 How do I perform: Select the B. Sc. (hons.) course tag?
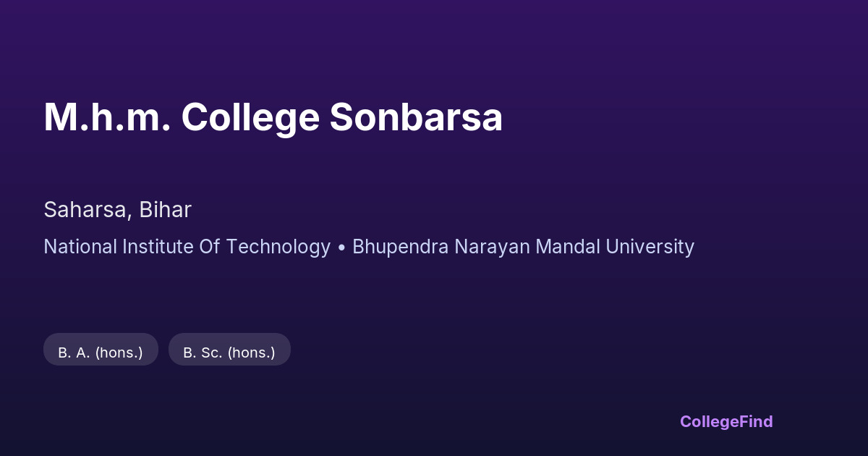tap(229, 352)
